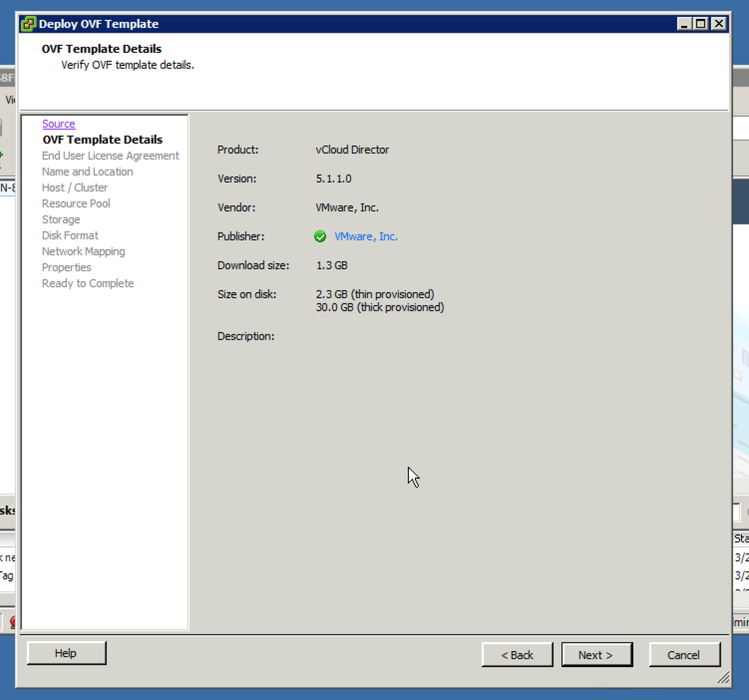Screen dimensions: 749x700
Task: Go to the Network Mapping step
Action: (83, 251)
